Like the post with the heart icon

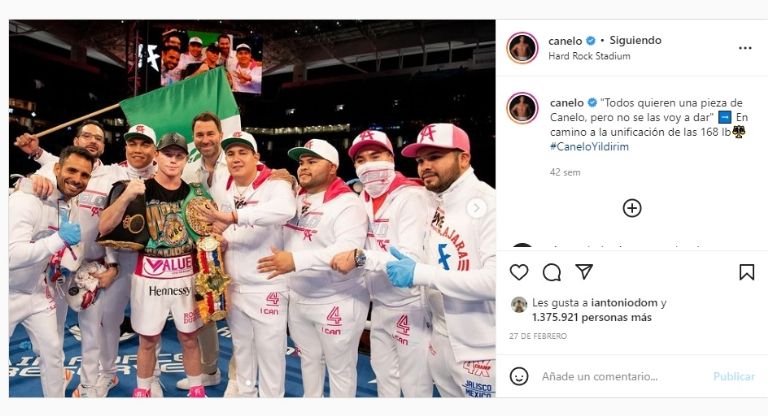click(519, 272)
